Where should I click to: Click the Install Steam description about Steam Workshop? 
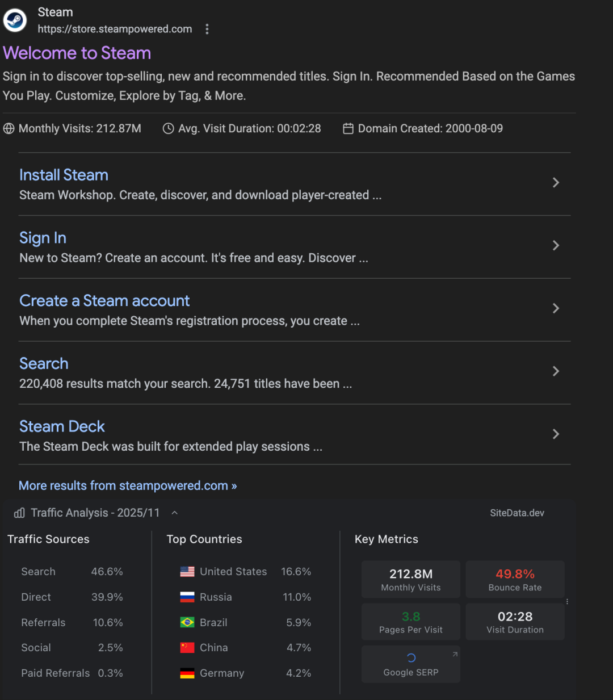200,195
